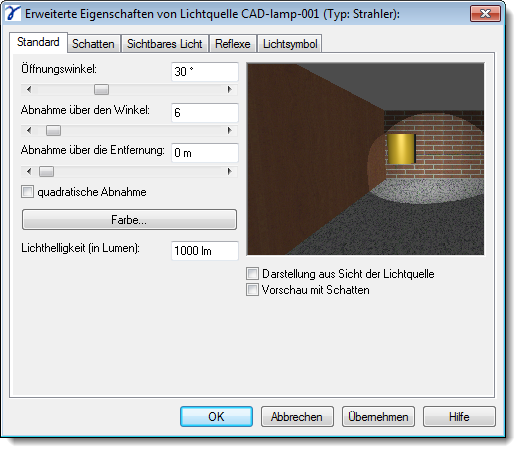Click the Abnahme über die Entfernung slider thumb
This screenshot has height=453, width=521.
46,171
